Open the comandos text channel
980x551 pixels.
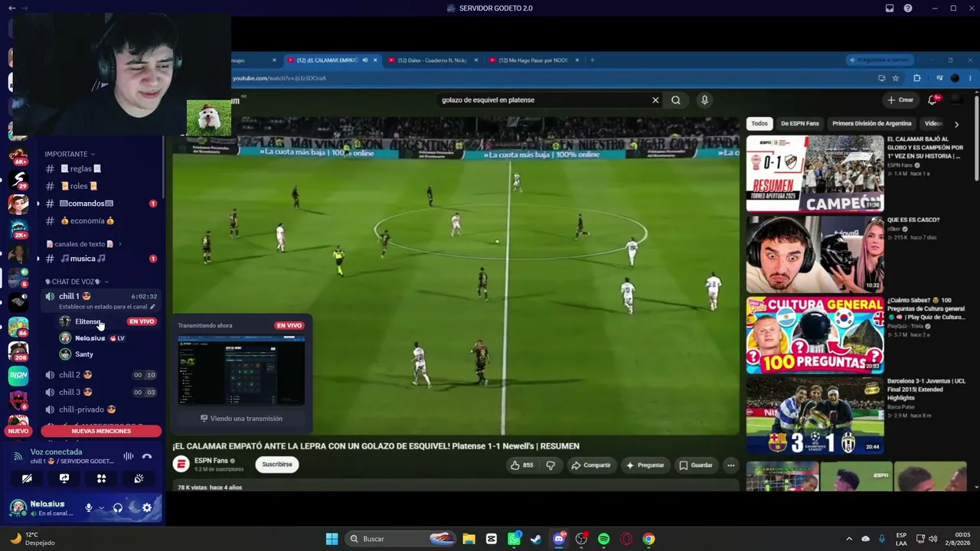pos(100,204)
